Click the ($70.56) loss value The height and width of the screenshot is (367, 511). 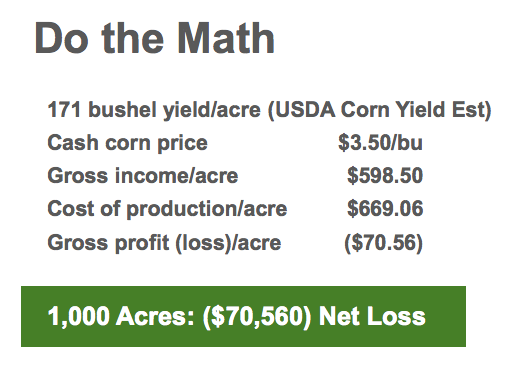click(384, 243)
